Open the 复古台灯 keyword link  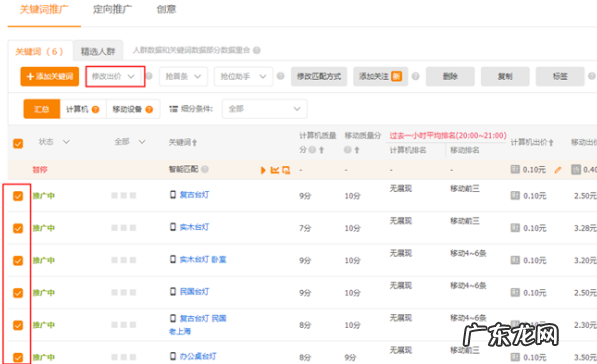coord(194,195)
